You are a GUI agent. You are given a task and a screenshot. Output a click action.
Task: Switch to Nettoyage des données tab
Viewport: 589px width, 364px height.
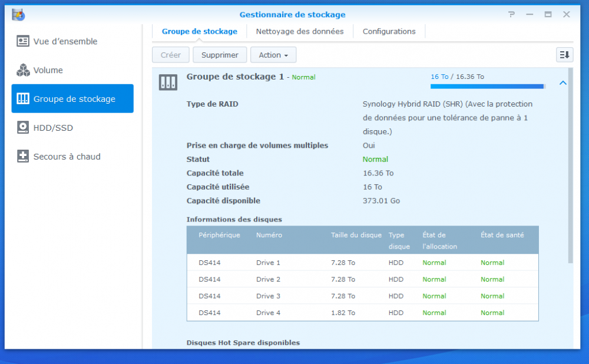pyautogui.click(x=300, y=32)
